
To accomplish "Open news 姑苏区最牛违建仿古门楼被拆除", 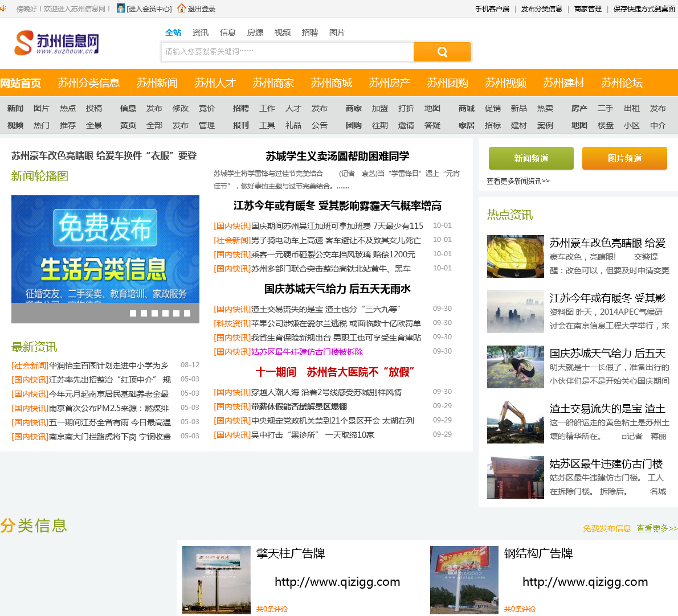I will coord(307,352).
